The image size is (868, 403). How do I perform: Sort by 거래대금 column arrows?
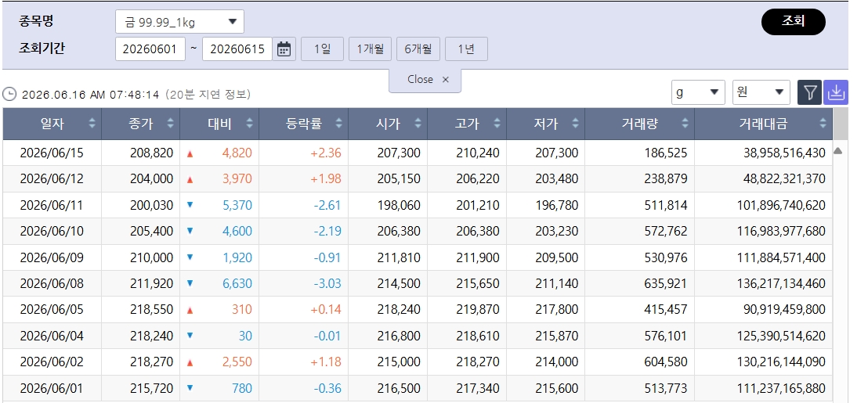[823, 124]
